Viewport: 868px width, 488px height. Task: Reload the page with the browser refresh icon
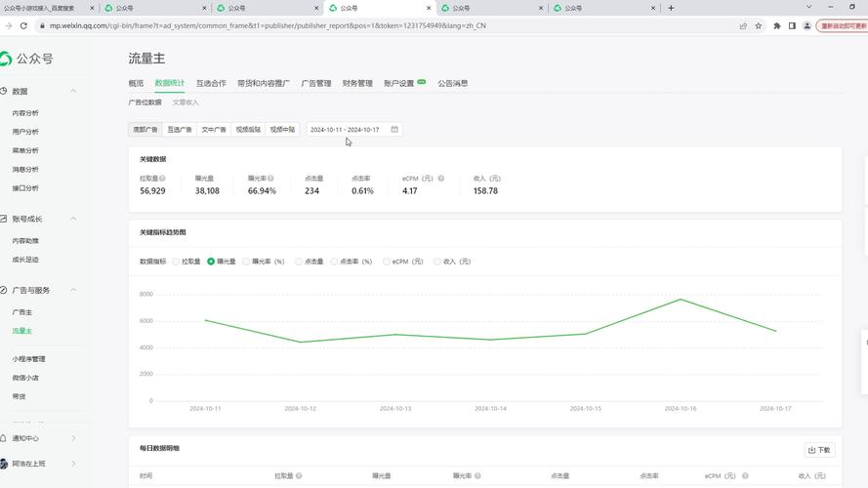pos(23,25)
